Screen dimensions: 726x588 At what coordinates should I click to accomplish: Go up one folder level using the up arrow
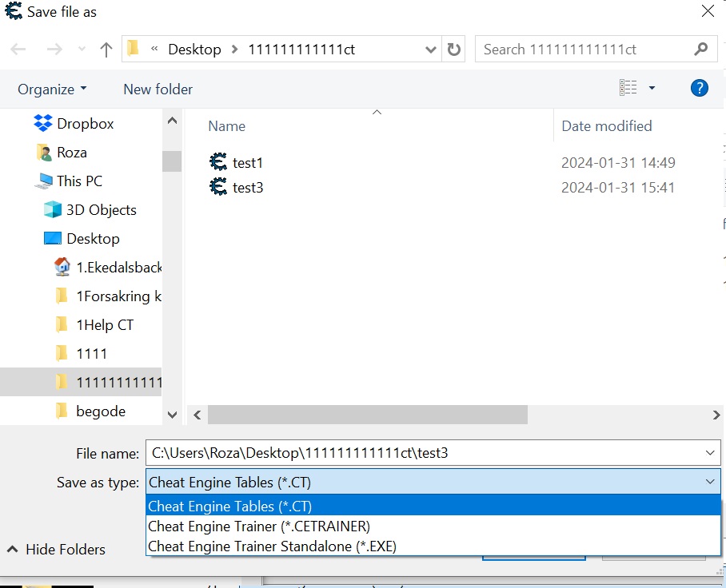[x=106, y=50]
